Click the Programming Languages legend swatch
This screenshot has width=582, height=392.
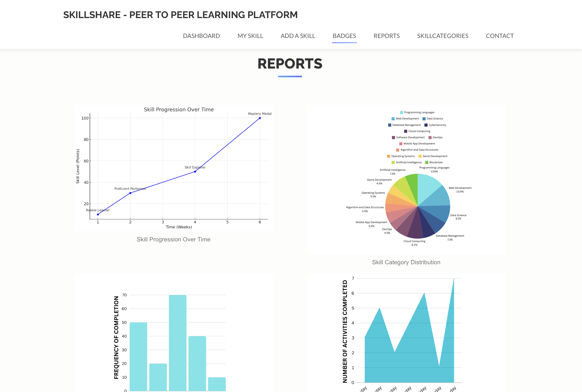[401, 112]
